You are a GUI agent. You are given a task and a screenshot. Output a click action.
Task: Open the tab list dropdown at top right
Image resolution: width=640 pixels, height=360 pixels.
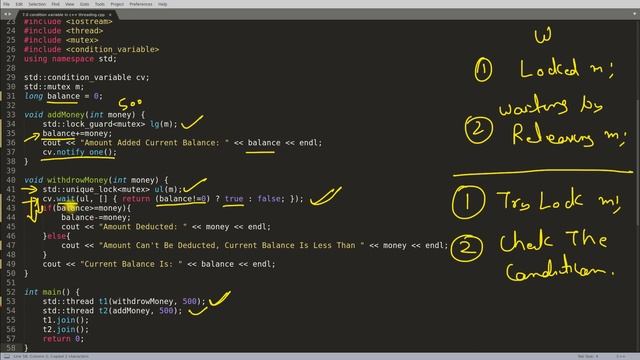pyautogui.click(x=634, y=13)
